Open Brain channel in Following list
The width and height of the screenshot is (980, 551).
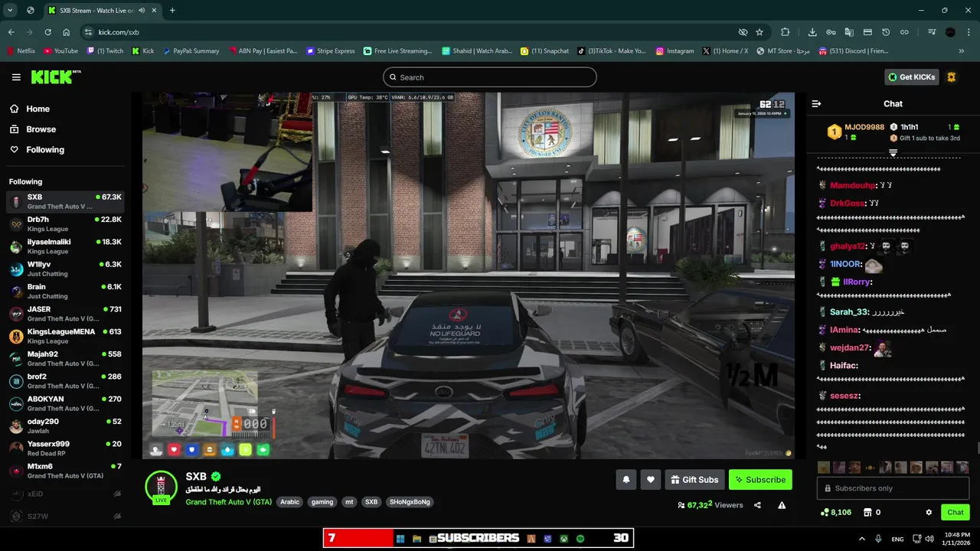tap(65, 291)
